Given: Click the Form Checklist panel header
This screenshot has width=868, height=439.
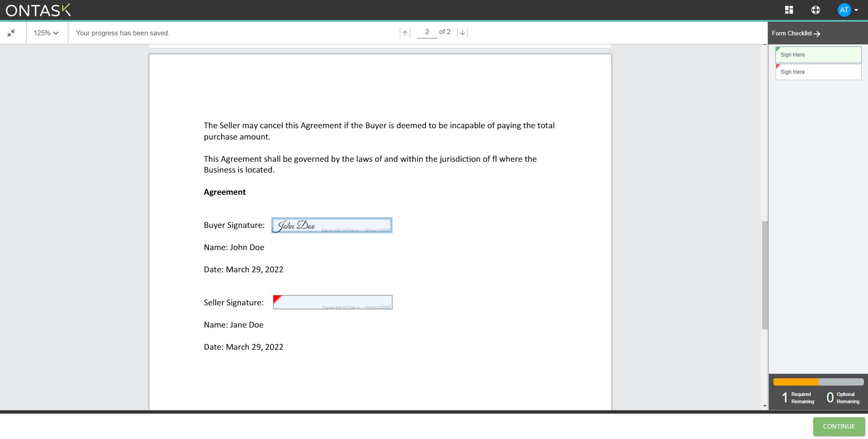Looking at the screenshot, I should [792, 33].
